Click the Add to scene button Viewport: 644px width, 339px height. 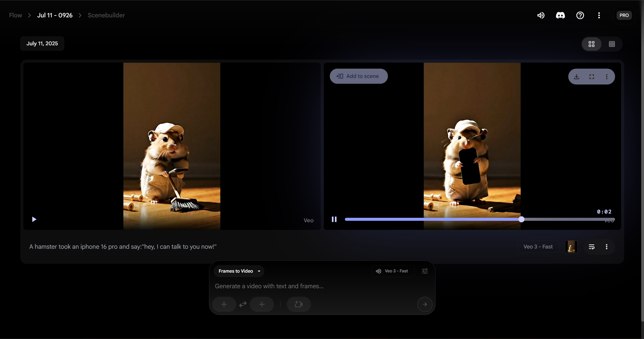(358, 76)
